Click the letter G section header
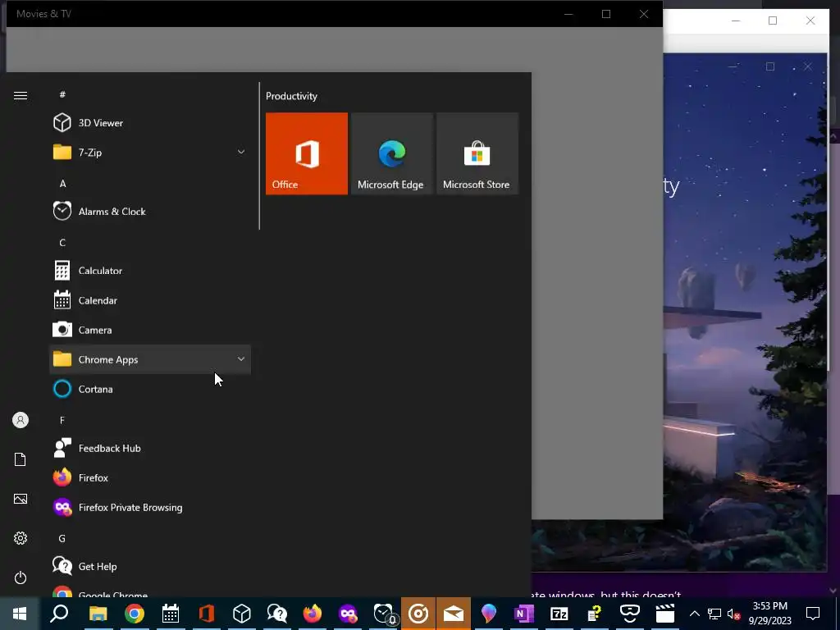Viewport: 840px width, 630px height. [x=62, y=538]
